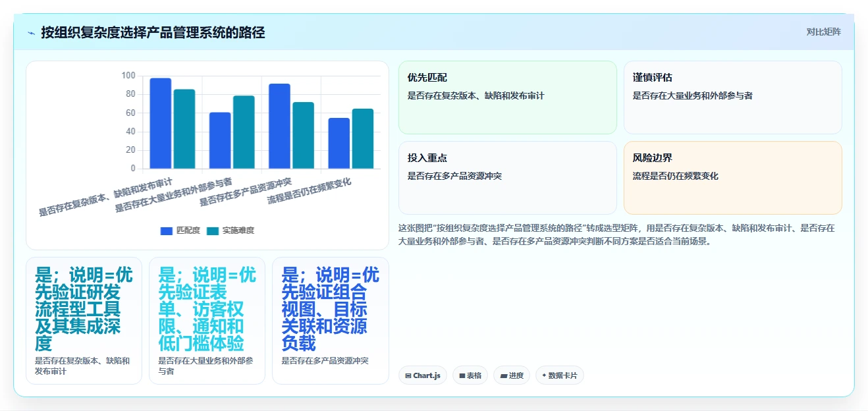
Task: Click the blue bar for 流程是否仍在频繁变化
Action: pos(339,144)
